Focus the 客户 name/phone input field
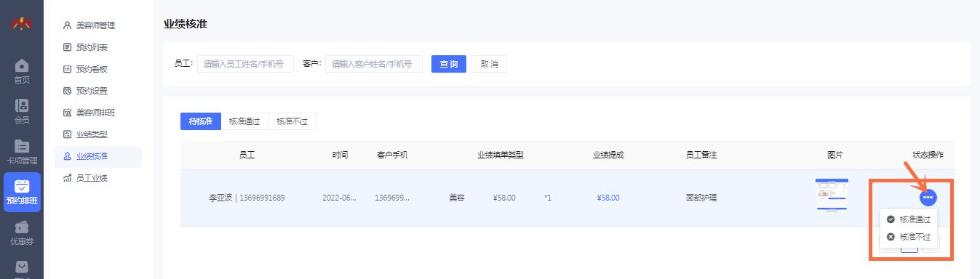980x279 pixels. click(x=373, y=64)
